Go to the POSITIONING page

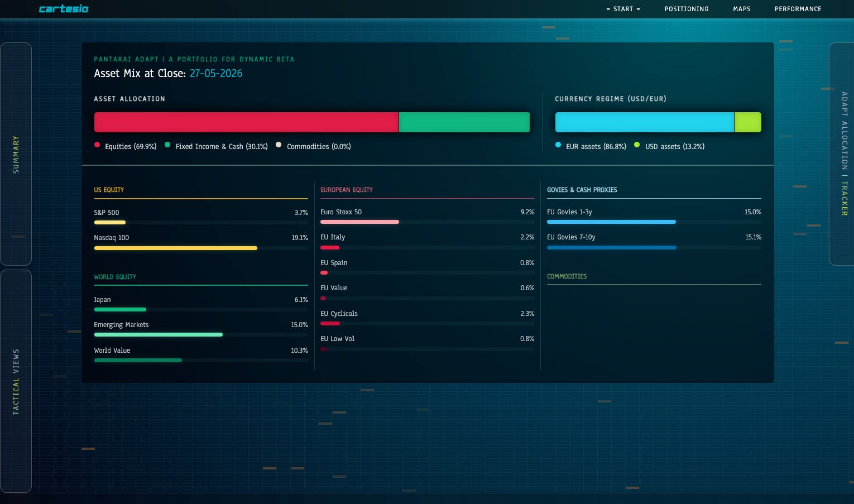[x=687, y=9]
